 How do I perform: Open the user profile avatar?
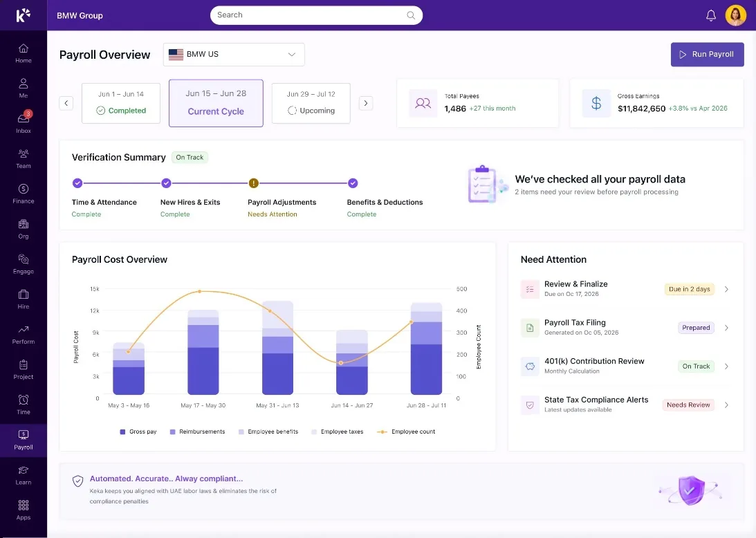[x=736, y=15]
